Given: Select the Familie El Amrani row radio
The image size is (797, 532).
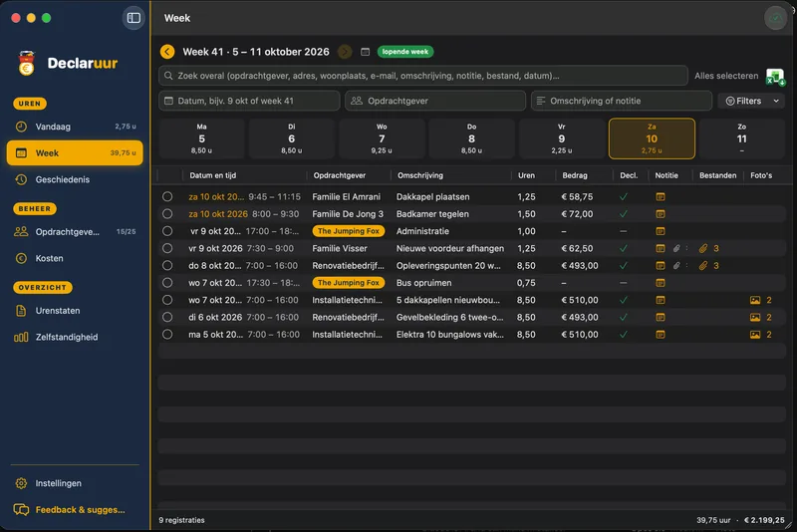Looking at the screenshot, I should click(167, 196).
